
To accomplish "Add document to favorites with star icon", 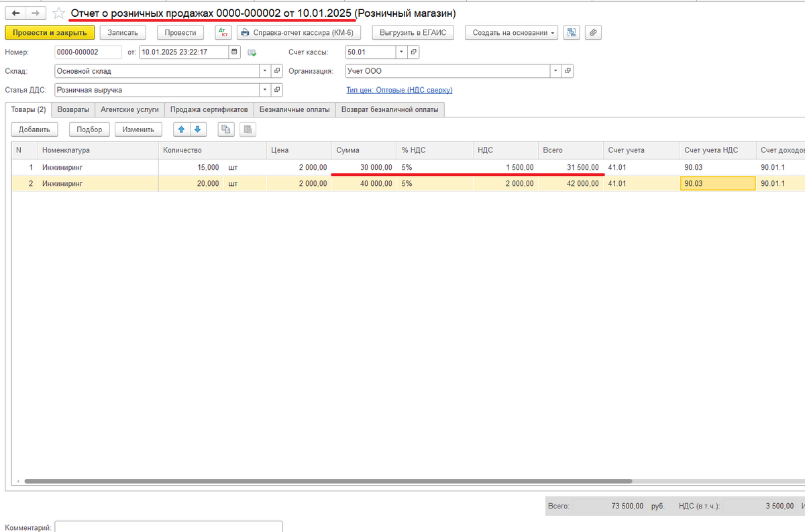I will (60, 13).
